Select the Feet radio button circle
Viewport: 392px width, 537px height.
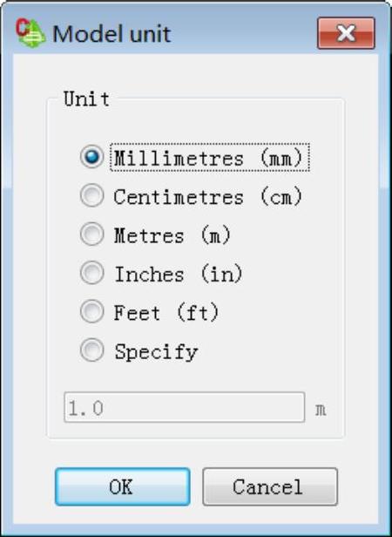[91, 311]
